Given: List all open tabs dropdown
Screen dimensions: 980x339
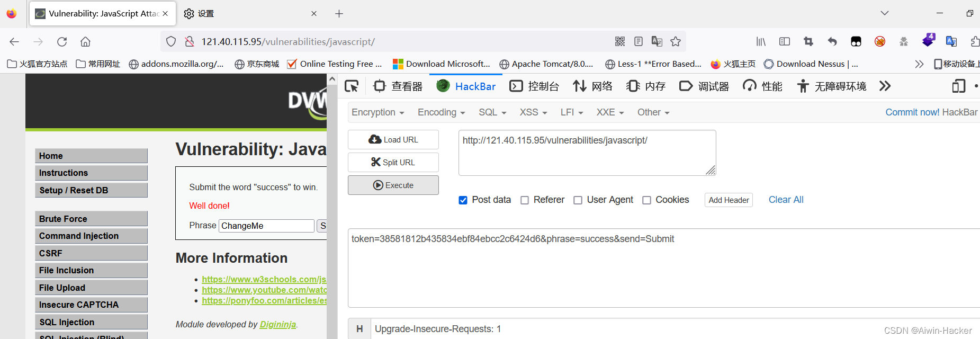Looking at the screenshot, I should [885, 13].
